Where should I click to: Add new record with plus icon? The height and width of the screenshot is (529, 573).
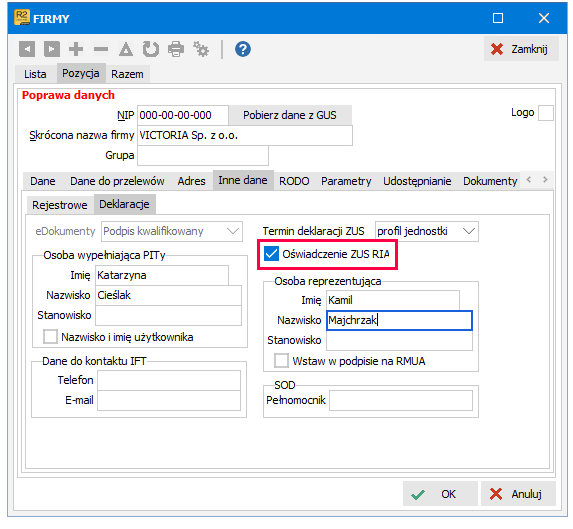76,49
